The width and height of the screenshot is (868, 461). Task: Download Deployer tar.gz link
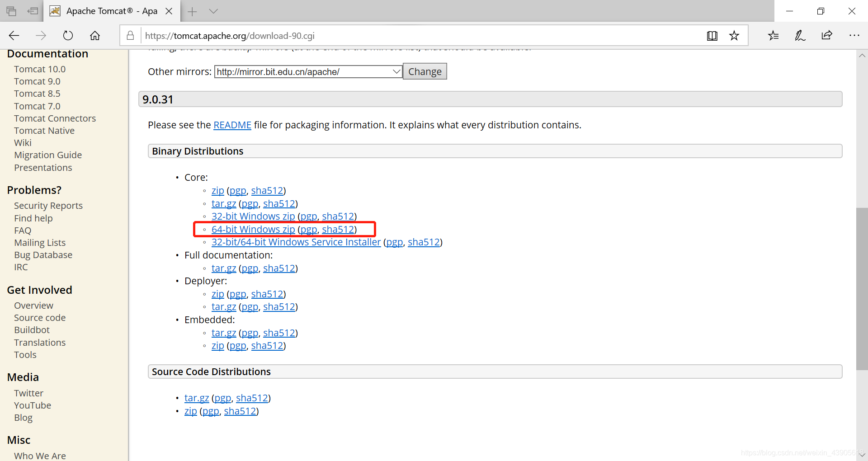coord(224,307)
